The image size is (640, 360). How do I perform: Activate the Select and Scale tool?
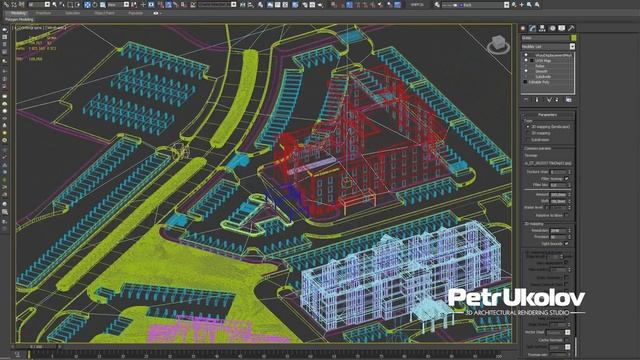click(x=102, y=4)
